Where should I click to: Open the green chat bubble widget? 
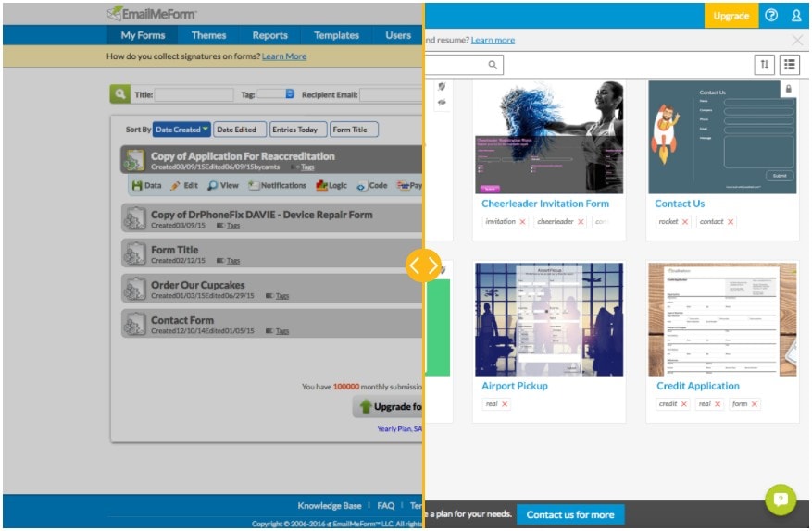[781, 500]
